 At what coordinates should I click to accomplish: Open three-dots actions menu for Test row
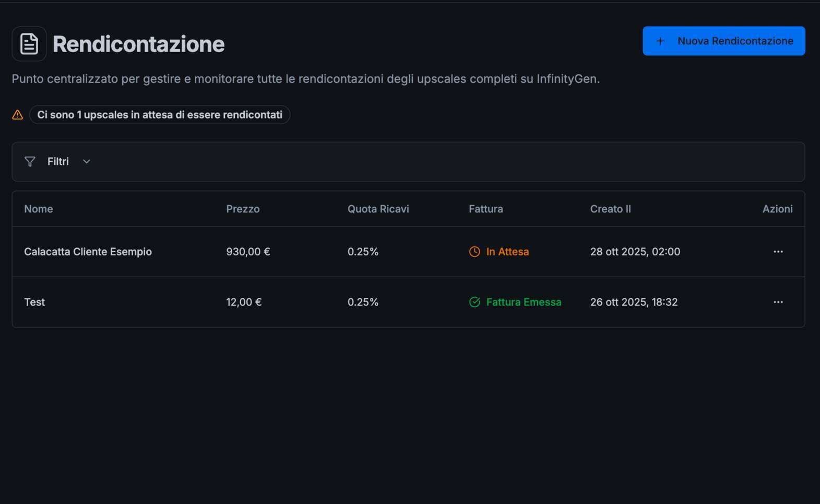(778, 302)
